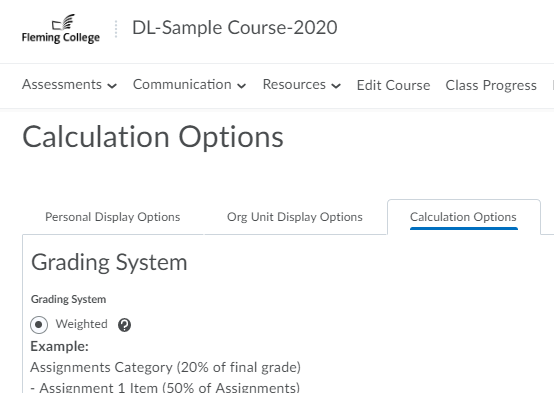554x393 pixels.
Task: Select the Calculation Options tab
Action: coord(464,217)
